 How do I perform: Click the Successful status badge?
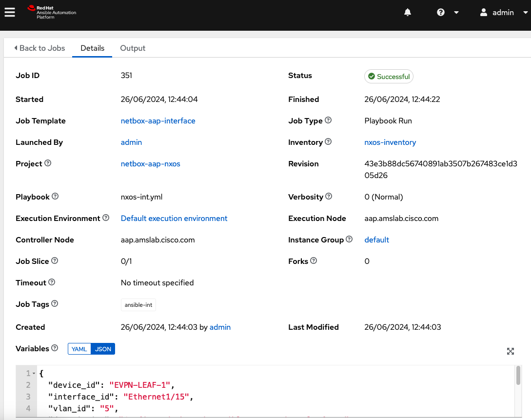[389, 77]
